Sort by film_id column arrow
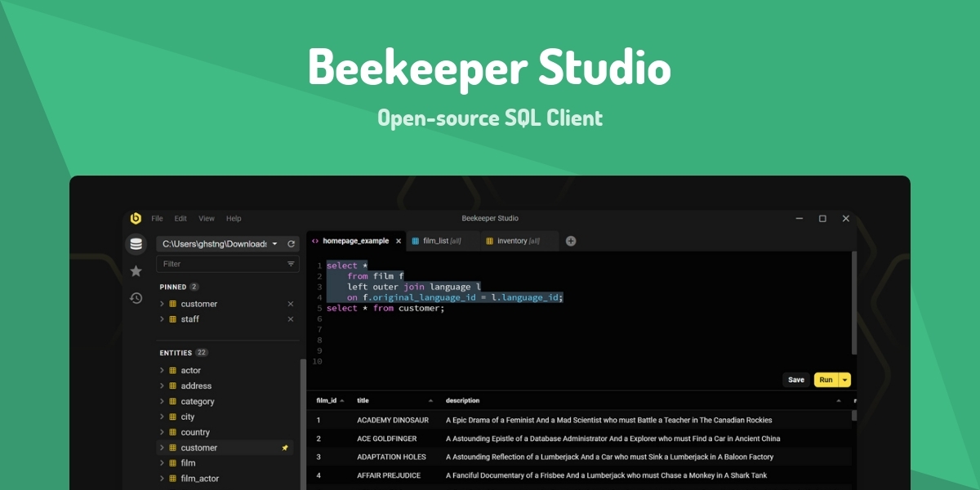Image resolution: width=980 pixels, height=490 pixels. tap(341, 401)
